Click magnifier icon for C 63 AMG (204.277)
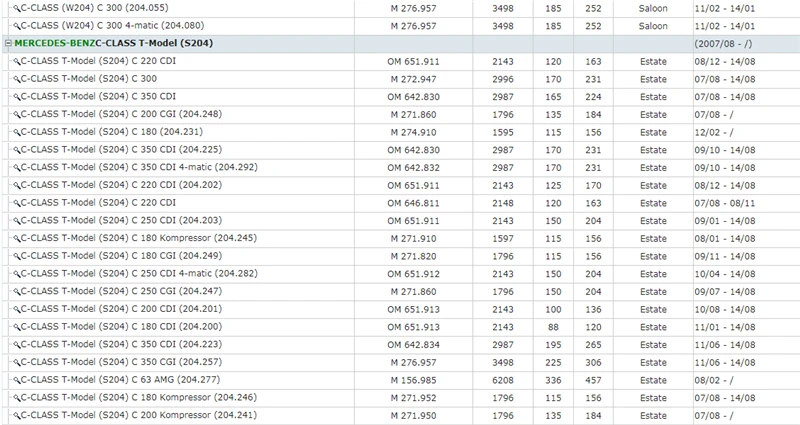Screen dimensions: 800x425 click(x=17, y=380)
